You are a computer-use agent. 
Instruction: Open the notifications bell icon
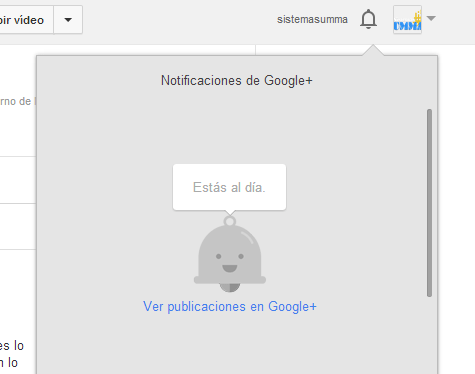(x=368, y=19)
